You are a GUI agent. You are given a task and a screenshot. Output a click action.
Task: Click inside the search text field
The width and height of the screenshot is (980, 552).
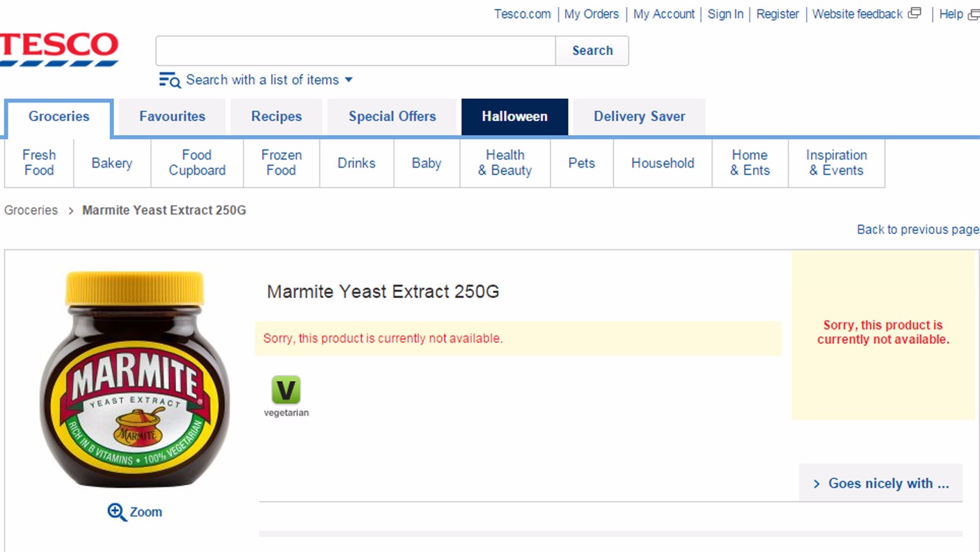point(356,51)
